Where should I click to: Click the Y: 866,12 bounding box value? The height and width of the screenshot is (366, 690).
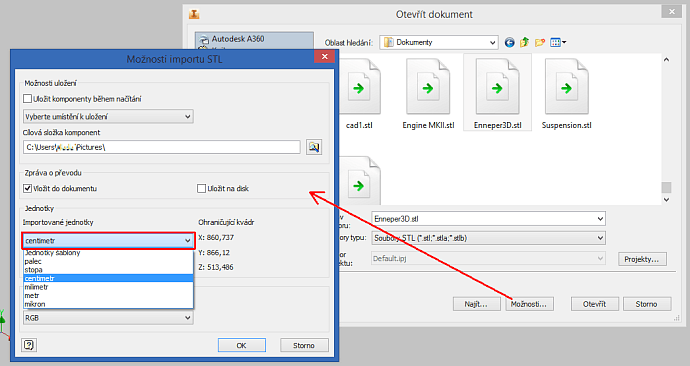pyautogui.click(x=214, y=253)
